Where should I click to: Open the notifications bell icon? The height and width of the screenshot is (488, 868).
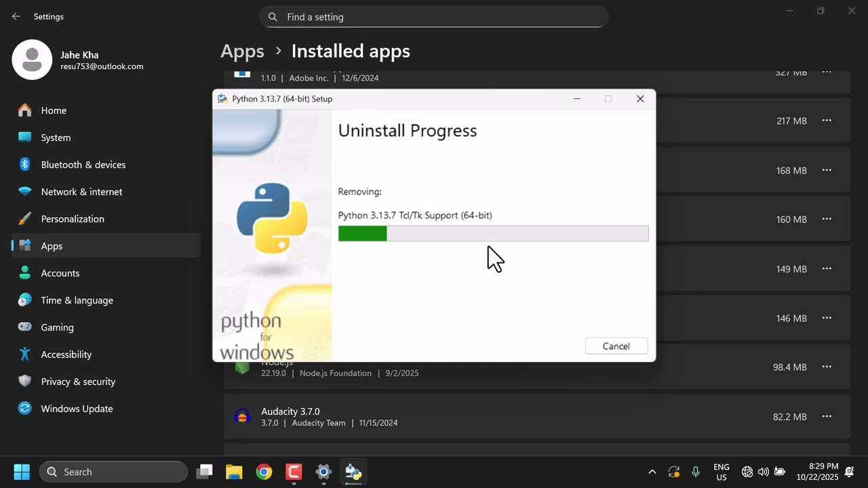point(850,472)
